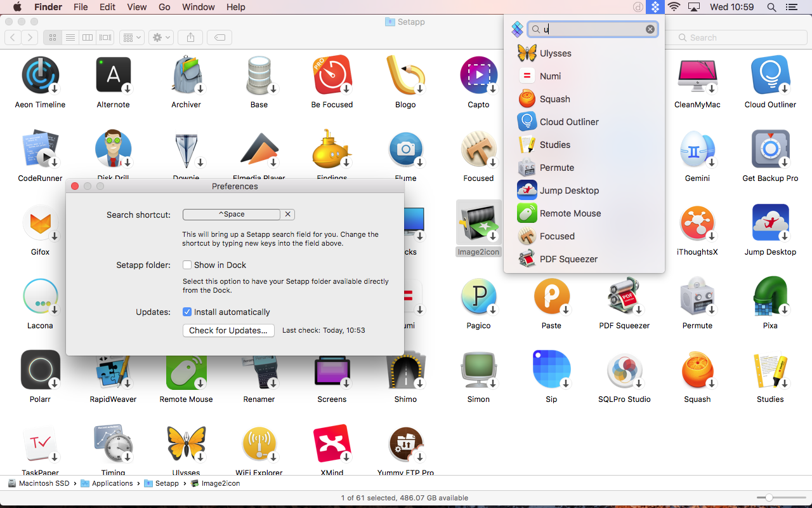812x508 pixels.
Task: Click the Polarr app icon
Action: pyautogui.click(x=41, y=370)
